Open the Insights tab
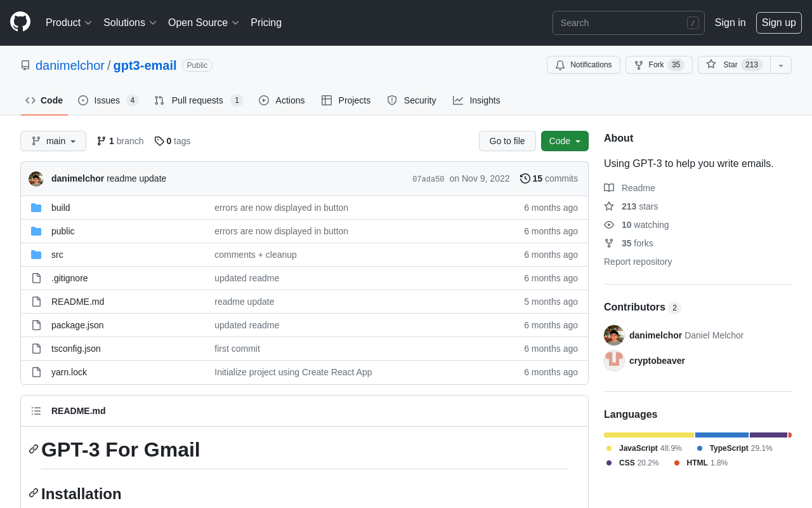812x508 pixels. 476,100
